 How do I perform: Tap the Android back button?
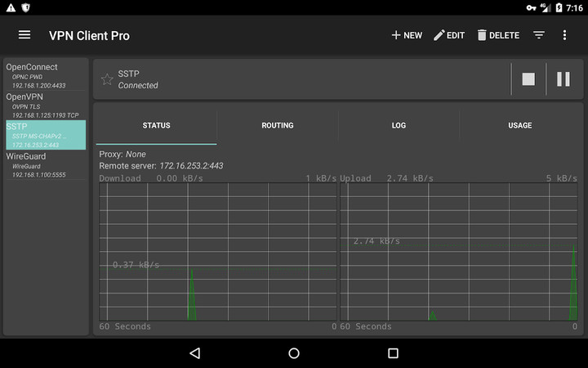195,353
